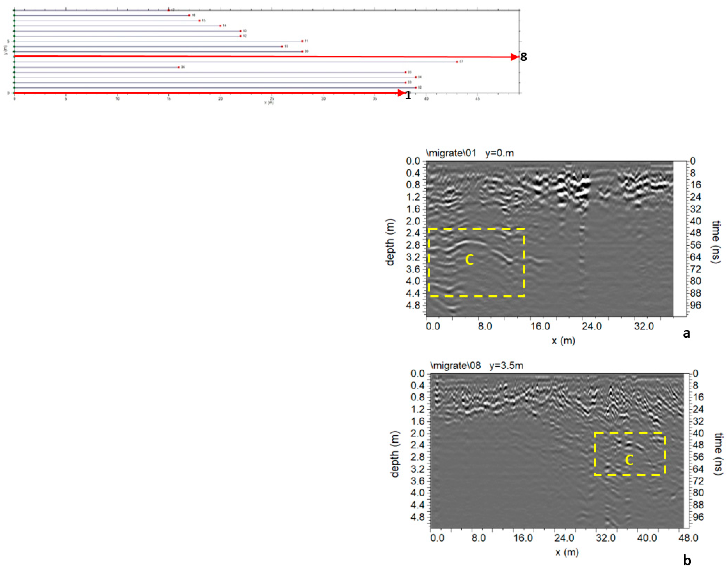Click the 24.0 x-axis tick in radargram a
This screenshot has width=728, height=572.
tap(592, 326)
